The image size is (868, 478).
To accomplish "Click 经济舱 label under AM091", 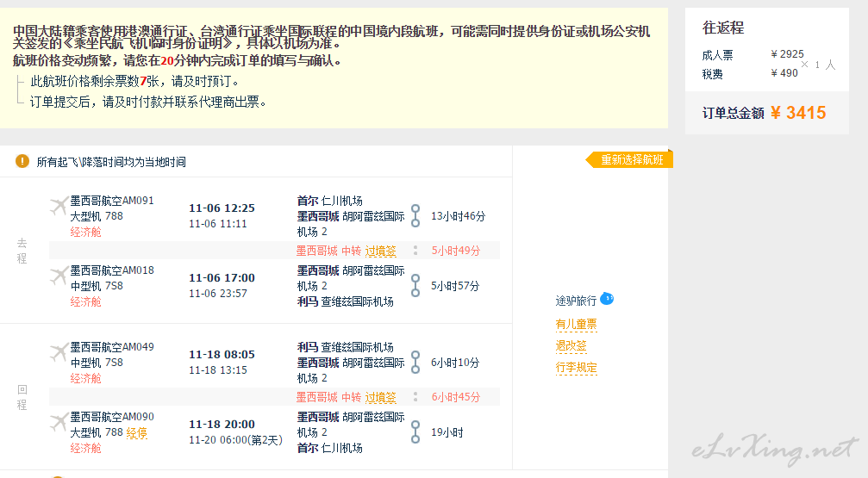I will pos(86,232).
